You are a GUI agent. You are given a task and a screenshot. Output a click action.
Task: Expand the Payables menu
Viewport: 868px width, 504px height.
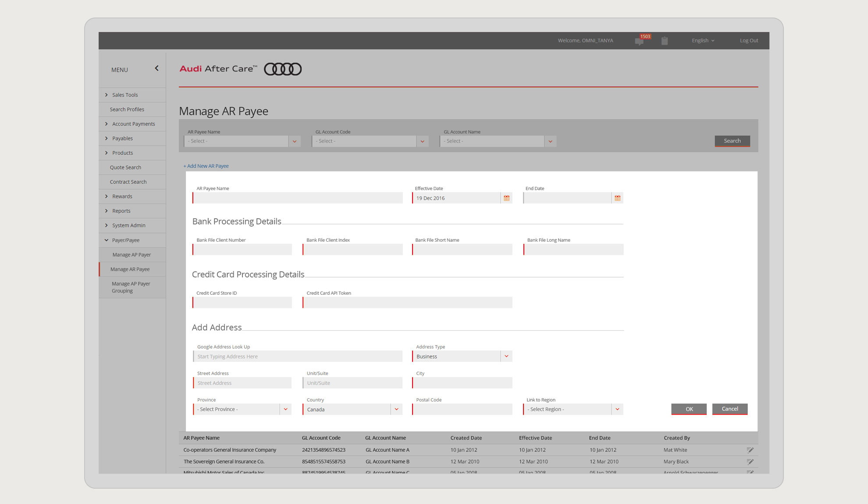[132, 139]
